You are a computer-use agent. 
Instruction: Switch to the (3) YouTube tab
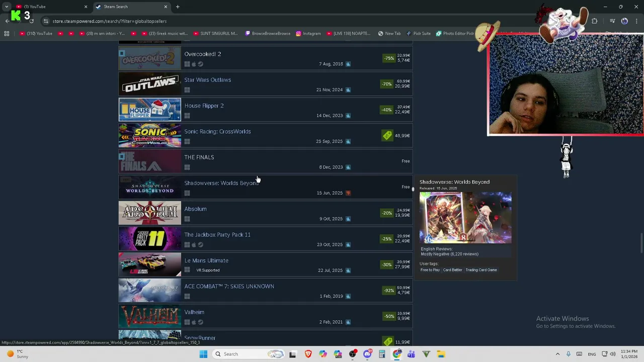[52, 7]
